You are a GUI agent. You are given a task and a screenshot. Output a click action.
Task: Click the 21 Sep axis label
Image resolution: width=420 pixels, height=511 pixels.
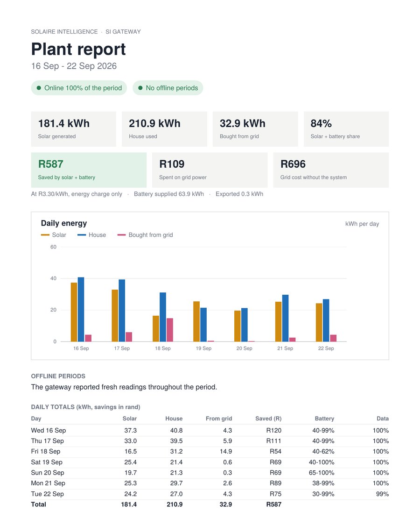point(285,348)
